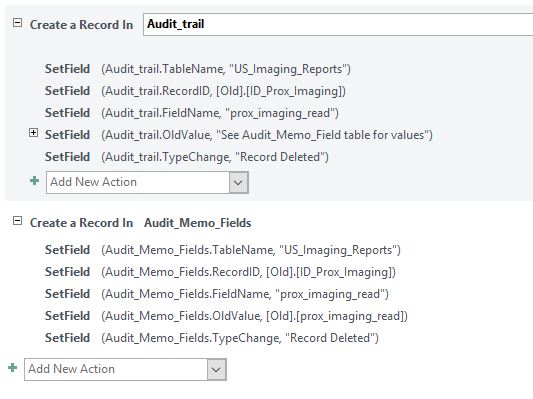This screenshot has height=399, width=533.
Task: Select SetField Audit_Memo_Fields.OldValue action
Action: [226, 316]
